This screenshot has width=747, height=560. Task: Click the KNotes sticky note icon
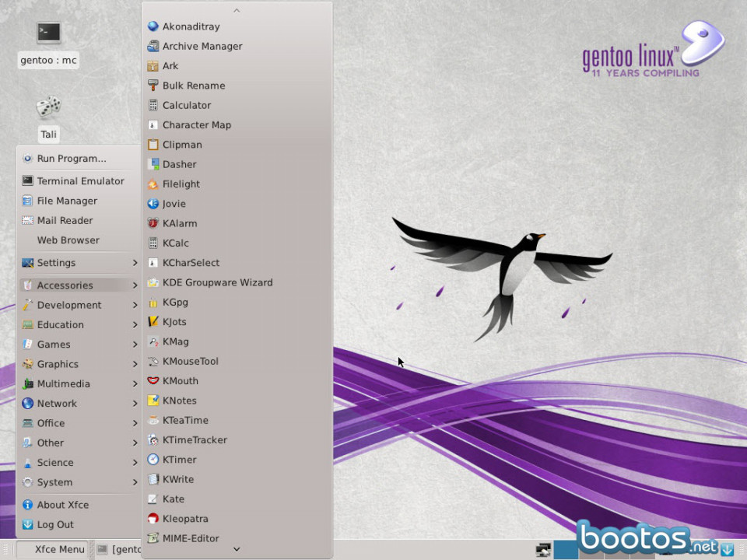click(x=153, y=401)
